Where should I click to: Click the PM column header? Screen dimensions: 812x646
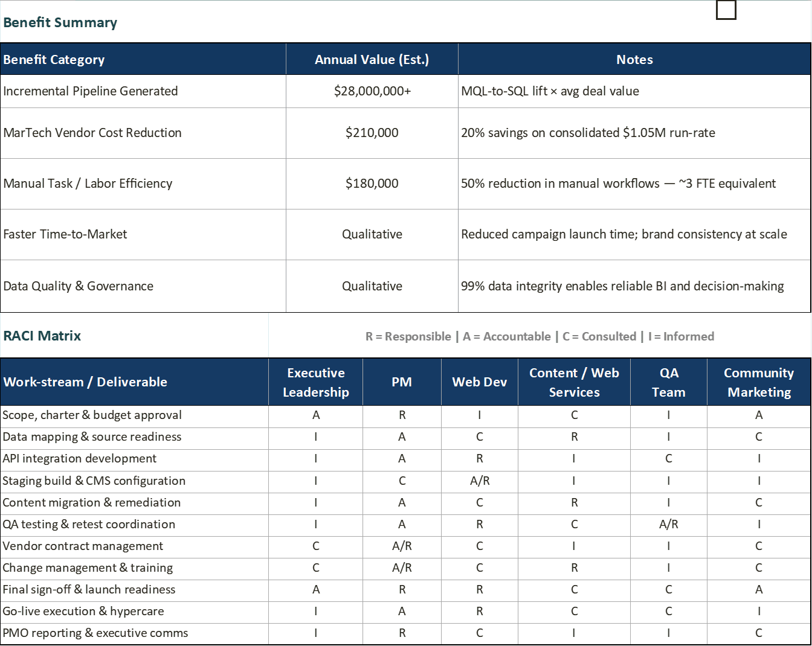[x=402, y=382]
